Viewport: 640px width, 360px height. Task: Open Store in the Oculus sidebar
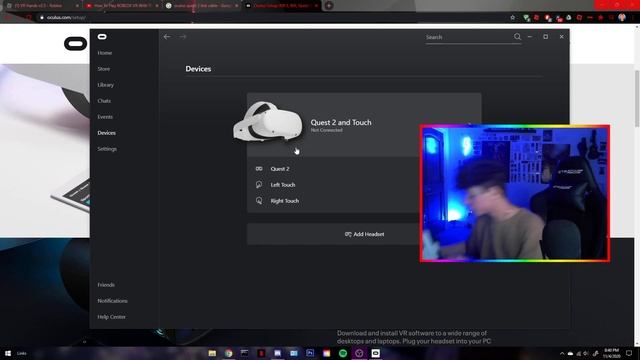tap(103, 69)
